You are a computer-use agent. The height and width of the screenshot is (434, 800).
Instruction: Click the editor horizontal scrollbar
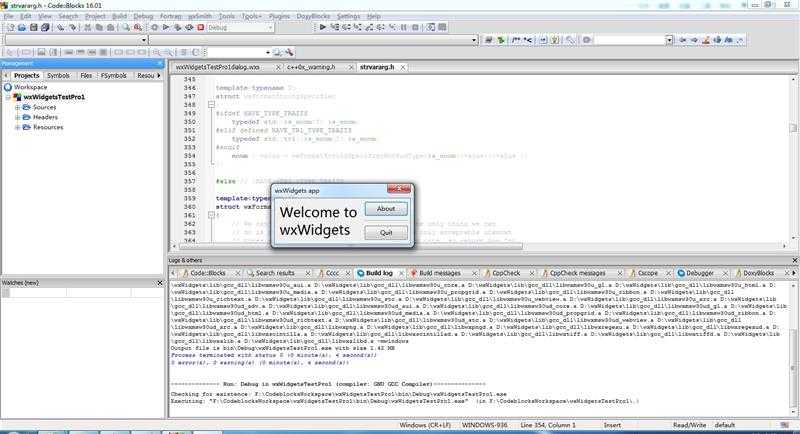(350, 246)
